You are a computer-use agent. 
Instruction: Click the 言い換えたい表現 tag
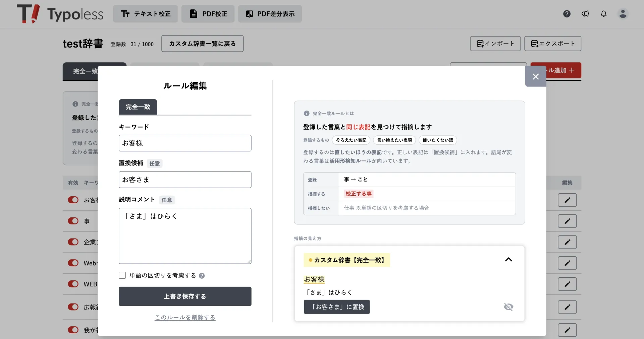pos(394,140)
